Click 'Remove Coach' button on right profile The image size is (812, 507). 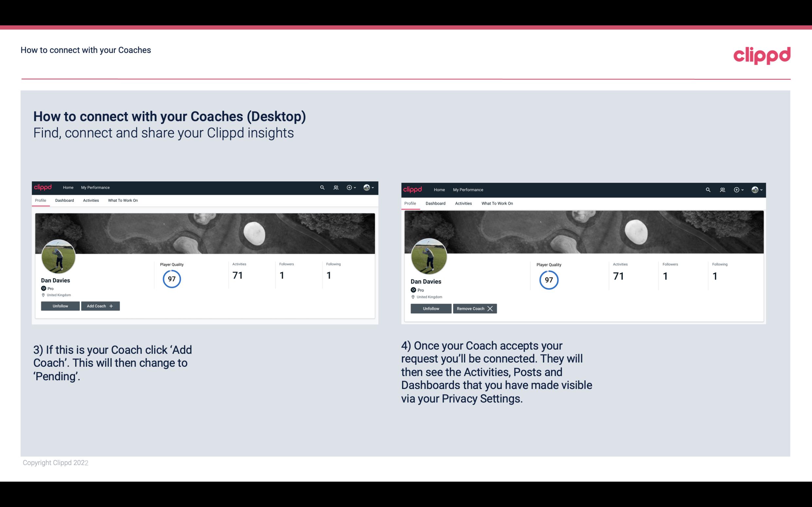point(475,308)
